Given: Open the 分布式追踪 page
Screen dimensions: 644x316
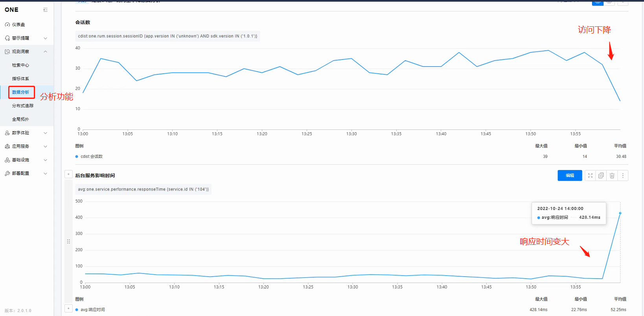Looking at the screenshot, I should tap(22, 106).
